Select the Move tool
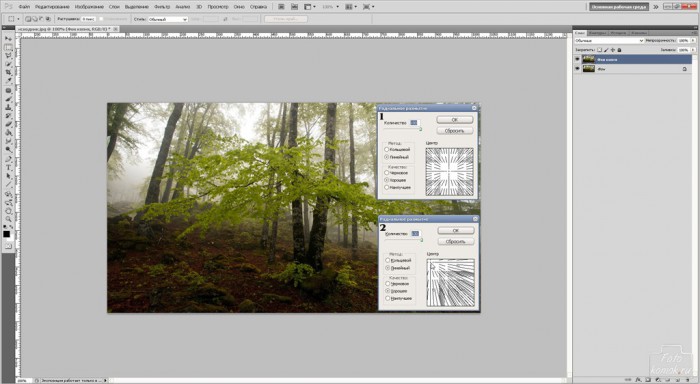The height and width of the screenshot is (384, 700). click(x=9, y=38)
